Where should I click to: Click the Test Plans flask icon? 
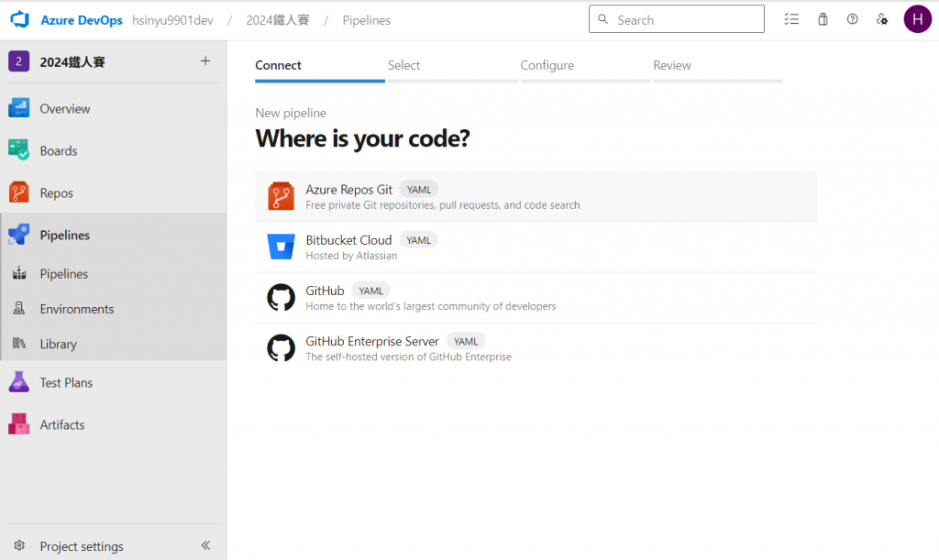[x=18, y=381]
